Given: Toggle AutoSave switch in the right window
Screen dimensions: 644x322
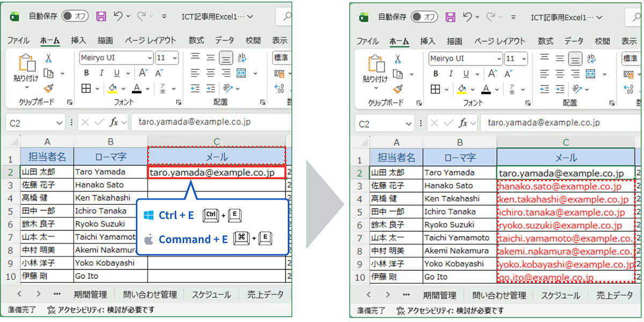Looking at the screenshot, I should (x=424, y=17).
